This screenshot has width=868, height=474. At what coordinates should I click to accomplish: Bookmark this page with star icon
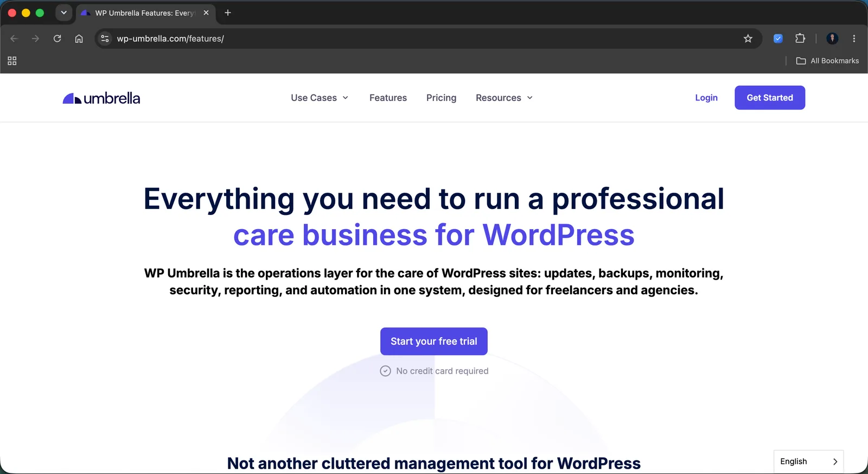point(748,39)
